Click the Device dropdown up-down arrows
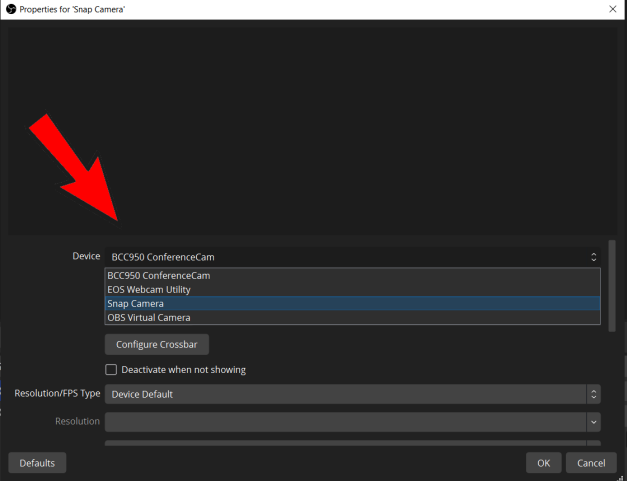627x481 pixels. [593, 257]
